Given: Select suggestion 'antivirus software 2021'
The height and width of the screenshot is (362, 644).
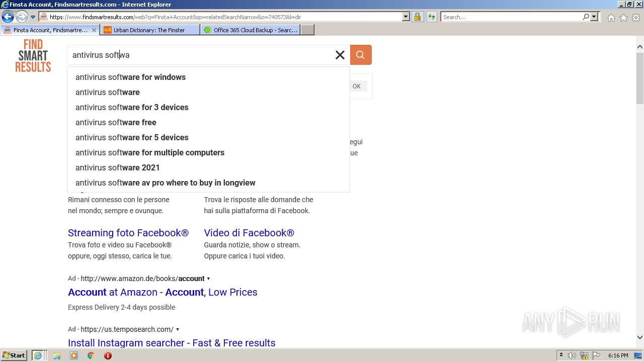Looking at the screenshot, I should 208,167.
